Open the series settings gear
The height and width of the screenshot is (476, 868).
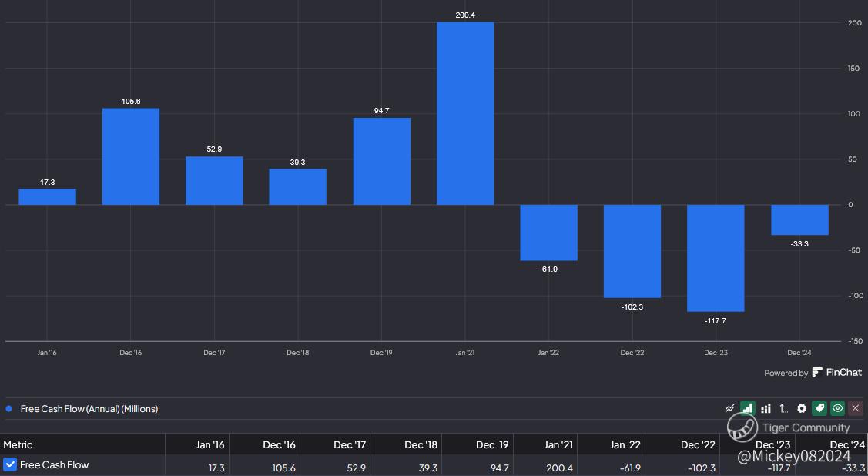pyautogui.click(x=802, y=408)
